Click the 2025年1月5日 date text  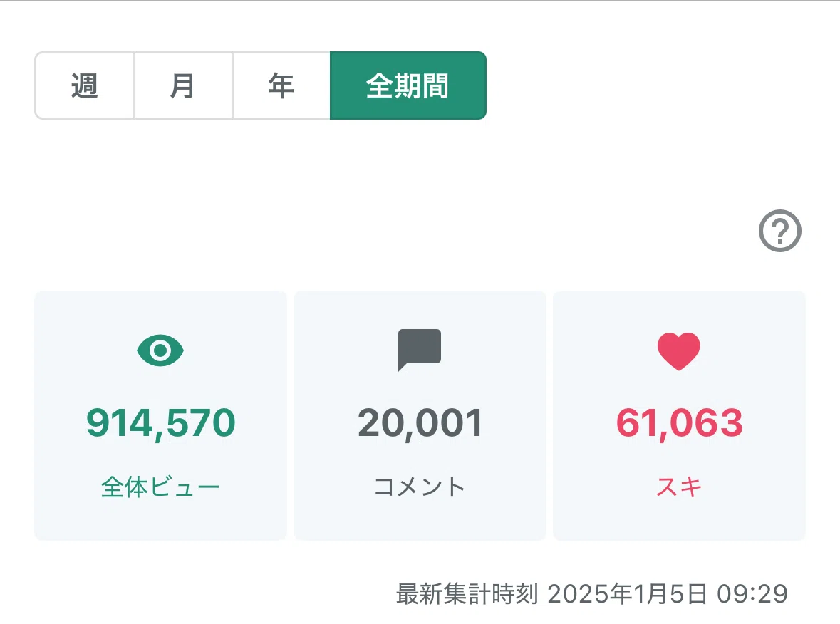(627, 594)
